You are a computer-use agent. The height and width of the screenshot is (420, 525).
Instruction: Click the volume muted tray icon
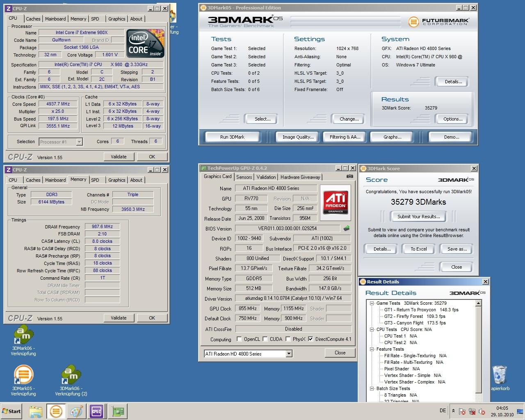482,411
